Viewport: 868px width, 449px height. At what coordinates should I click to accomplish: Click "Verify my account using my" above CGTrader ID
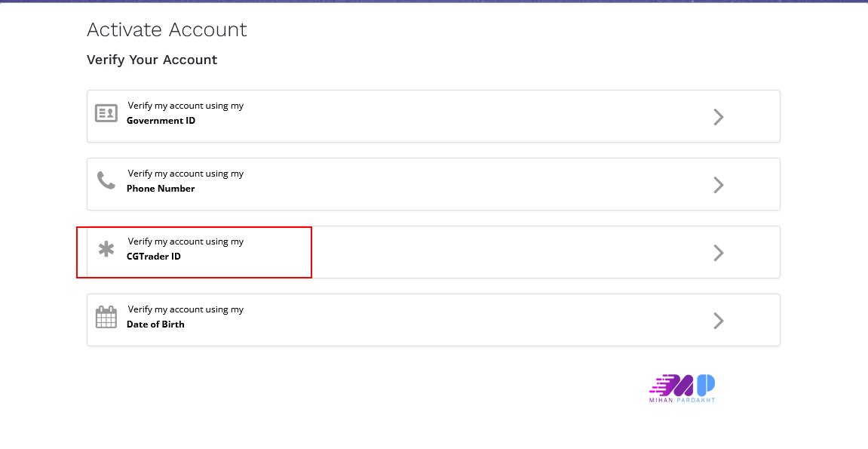pos(186,241)
